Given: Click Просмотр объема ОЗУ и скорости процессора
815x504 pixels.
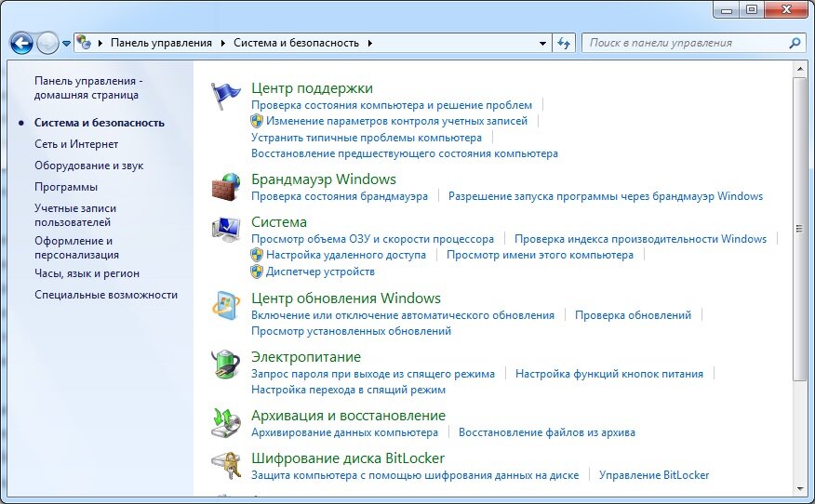Looking at the screenshot, I should click(372, 239).
